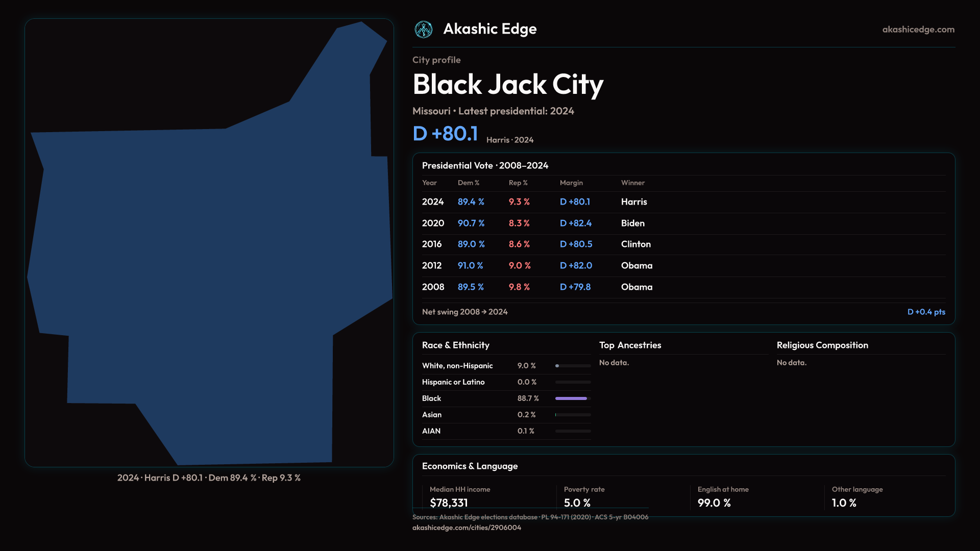Click the Dem % column header
Viewport: 980px width, 551px height.
click(468, 183)
